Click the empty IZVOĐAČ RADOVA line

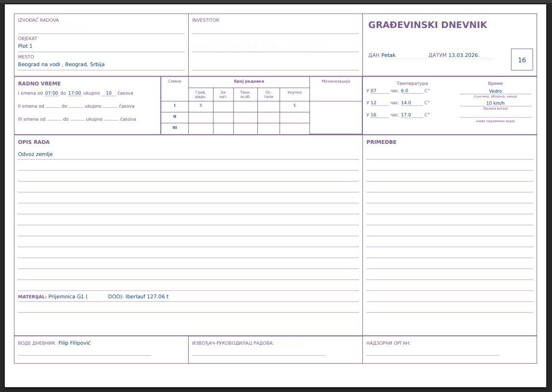pyautogui.click(x=101, y=29)
